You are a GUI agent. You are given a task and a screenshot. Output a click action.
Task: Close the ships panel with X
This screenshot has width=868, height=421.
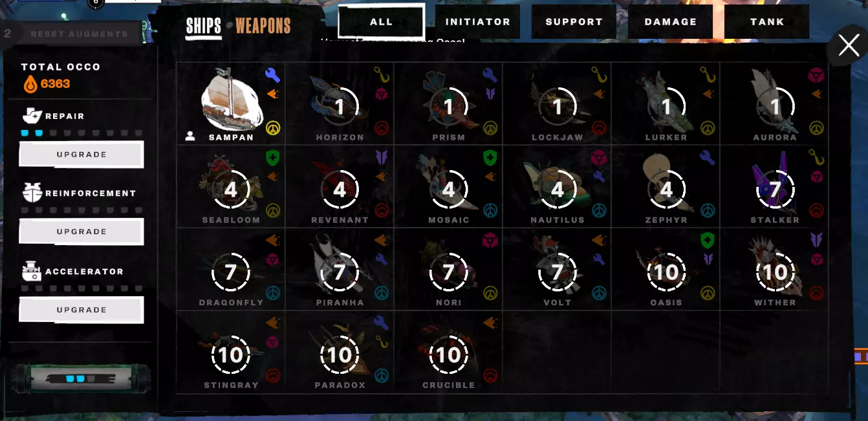848,46
